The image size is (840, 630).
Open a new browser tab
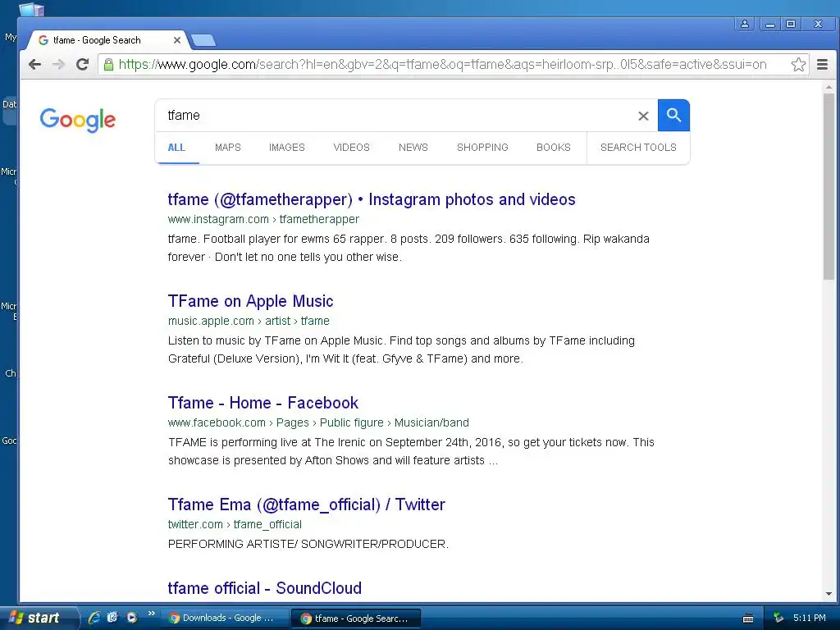[203, 40]
